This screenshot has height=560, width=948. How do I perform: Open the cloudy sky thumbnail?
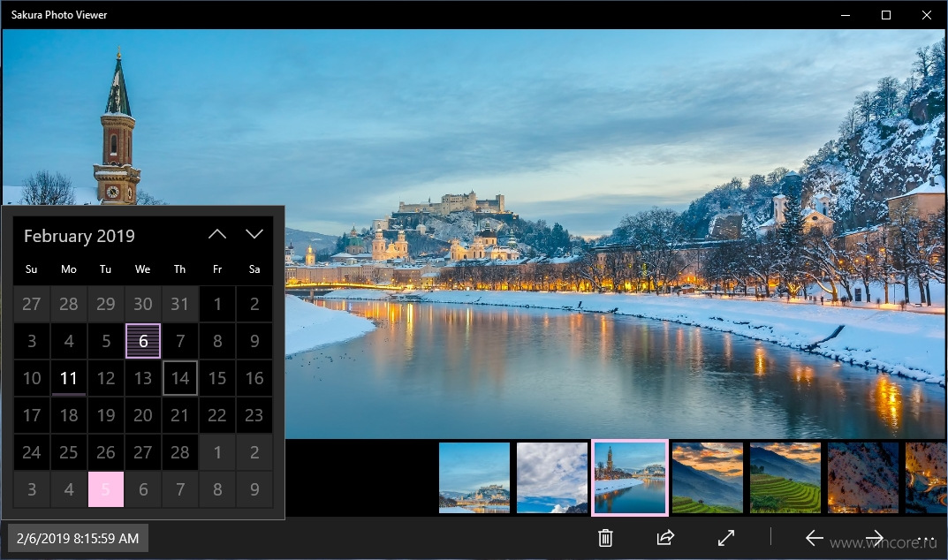(552, 478)
